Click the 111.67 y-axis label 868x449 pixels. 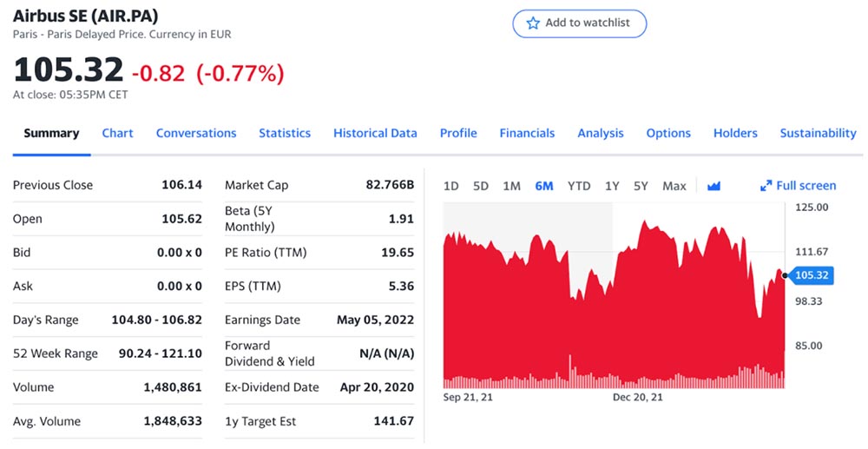click(812, 252)
